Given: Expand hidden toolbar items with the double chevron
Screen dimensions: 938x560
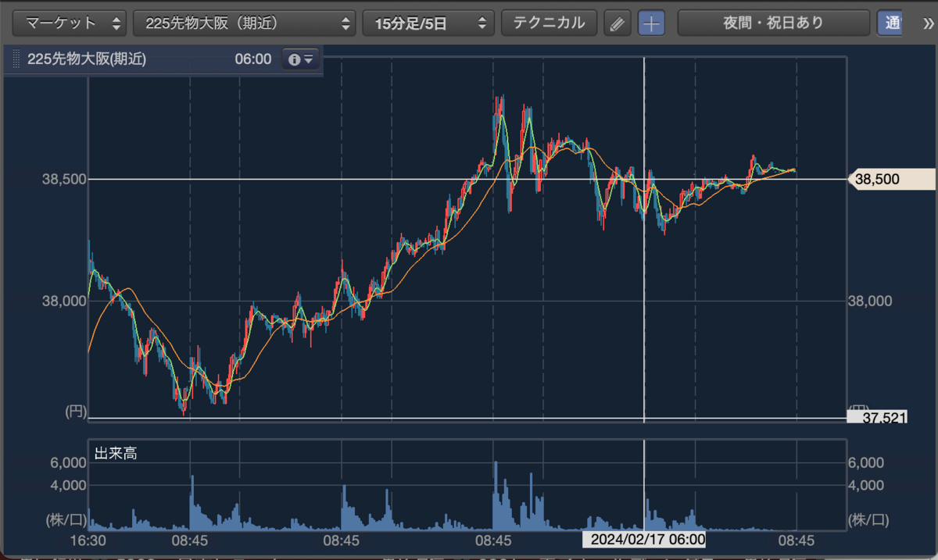Looking at the screenshot, I should pyautogui.click(x=928, y=23).
